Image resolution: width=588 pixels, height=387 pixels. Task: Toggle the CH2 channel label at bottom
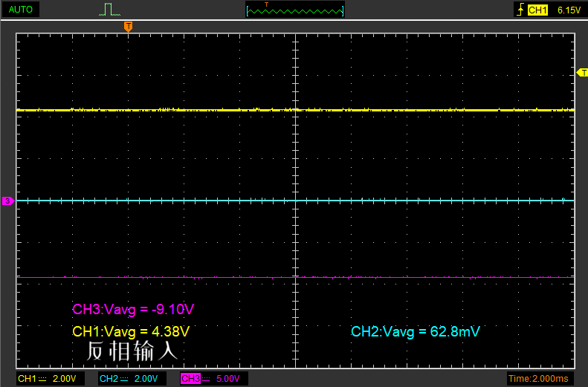pyautogui.click(x=109, y=379)
